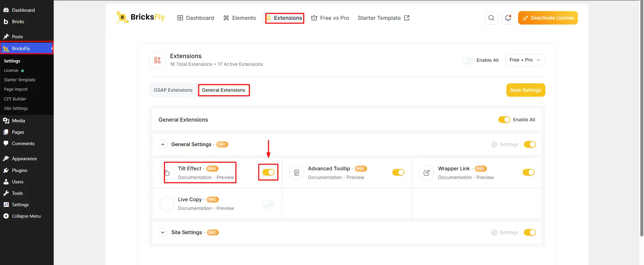Click the Advanced Tooltip extension icon
This screenshot has width=644, height=265.
tap(297, 173)
